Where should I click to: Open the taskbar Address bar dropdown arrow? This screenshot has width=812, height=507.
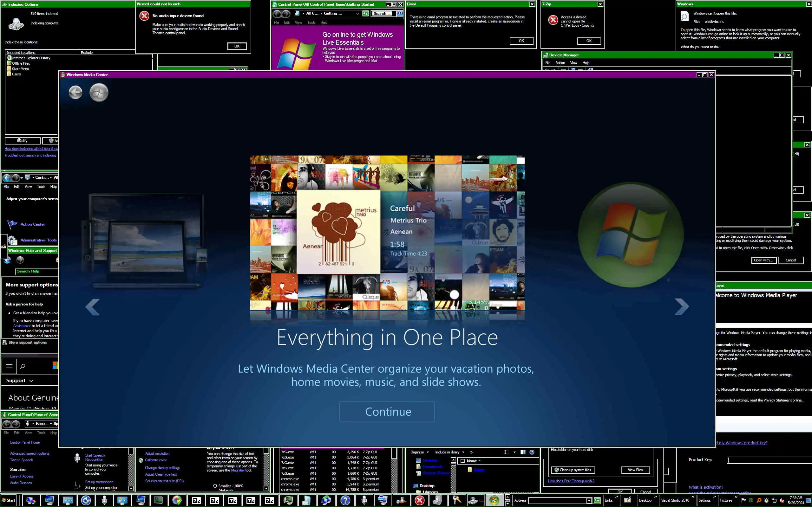589,500
